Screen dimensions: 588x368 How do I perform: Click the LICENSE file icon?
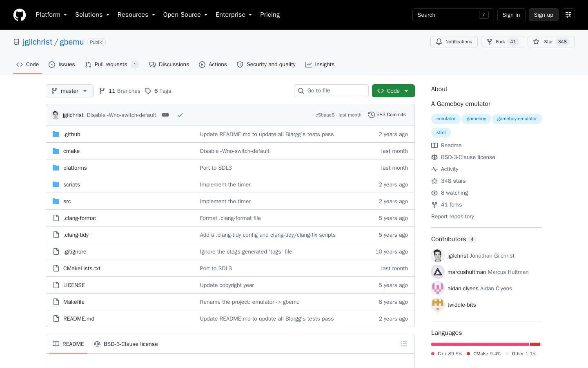click(56, 285)
